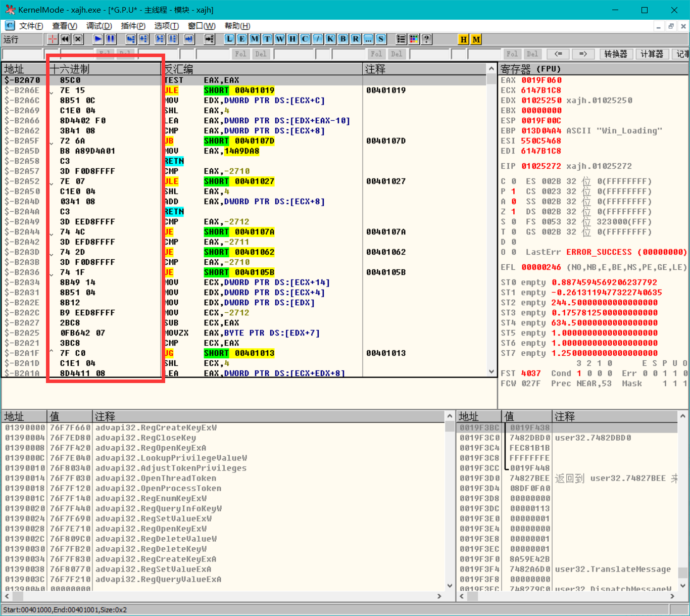Toggle register view via 寄存器 (FPU) header
The width and height of the screenshot is (690, 616).
(530, 69)
